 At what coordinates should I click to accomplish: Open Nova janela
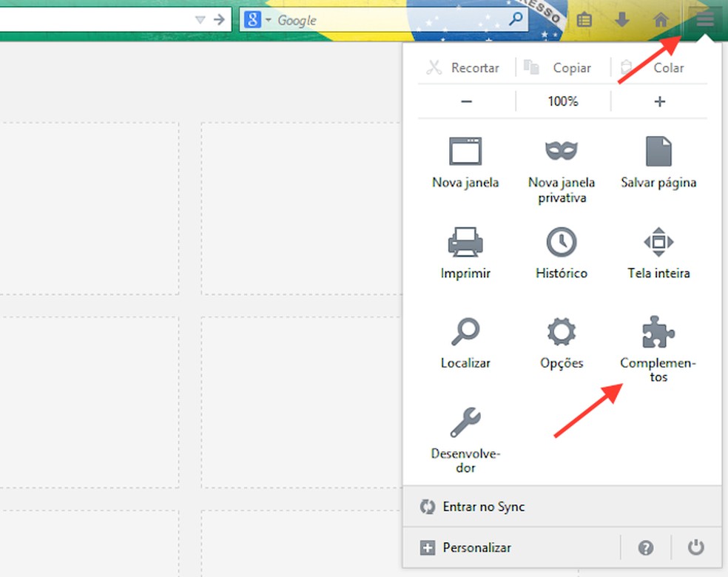coord(465,162)
